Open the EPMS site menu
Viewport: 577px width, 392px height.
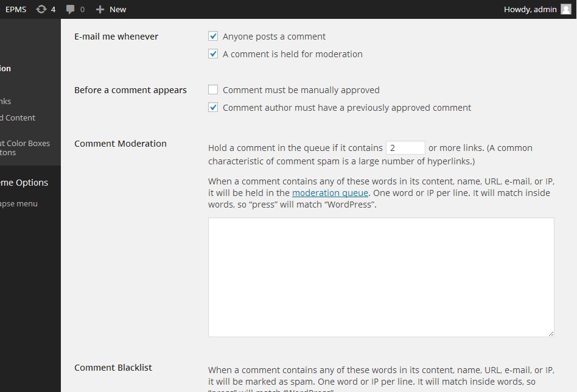[x=16, y=9]
